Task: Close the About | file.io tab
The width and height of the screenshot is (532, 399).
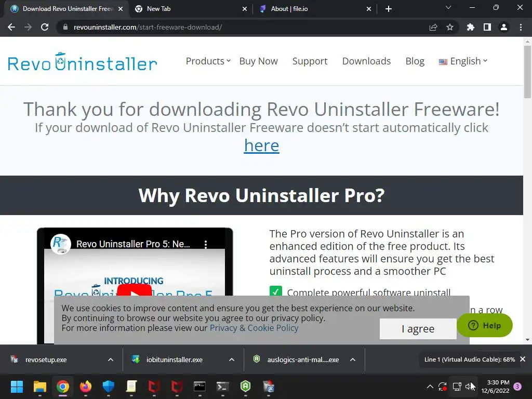Action: click(x=369, y=9)
